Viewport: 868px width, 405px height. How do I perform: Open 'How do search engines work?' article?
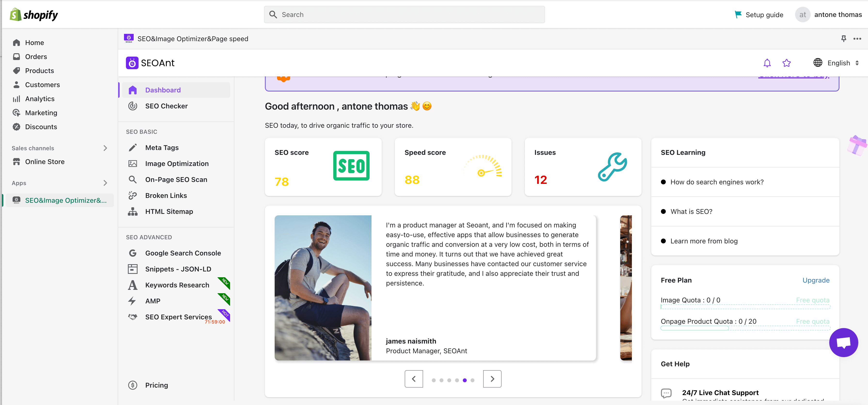[717, 182]
